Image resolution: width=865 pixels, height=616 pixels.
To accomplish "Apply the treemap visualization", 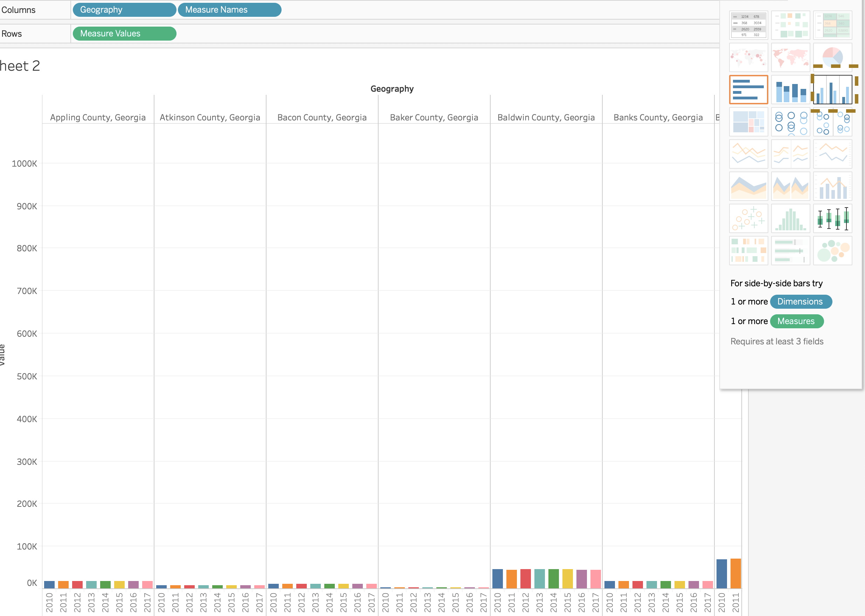I will [748, 122].
